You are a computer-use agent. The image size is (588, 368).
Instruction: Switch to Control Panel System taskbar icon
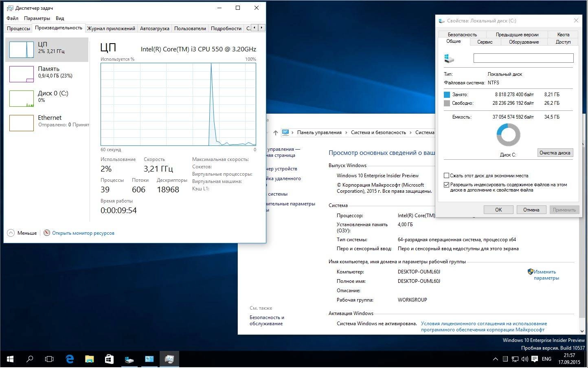149,359
